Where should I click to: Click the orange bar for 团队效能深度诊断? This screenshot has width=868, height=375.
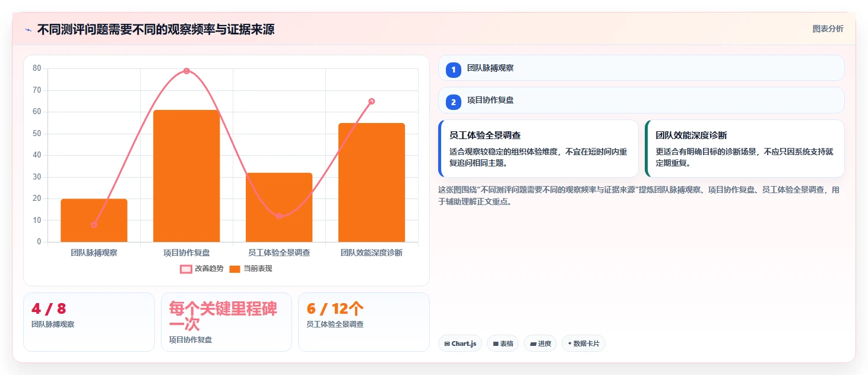pos(372,182)
